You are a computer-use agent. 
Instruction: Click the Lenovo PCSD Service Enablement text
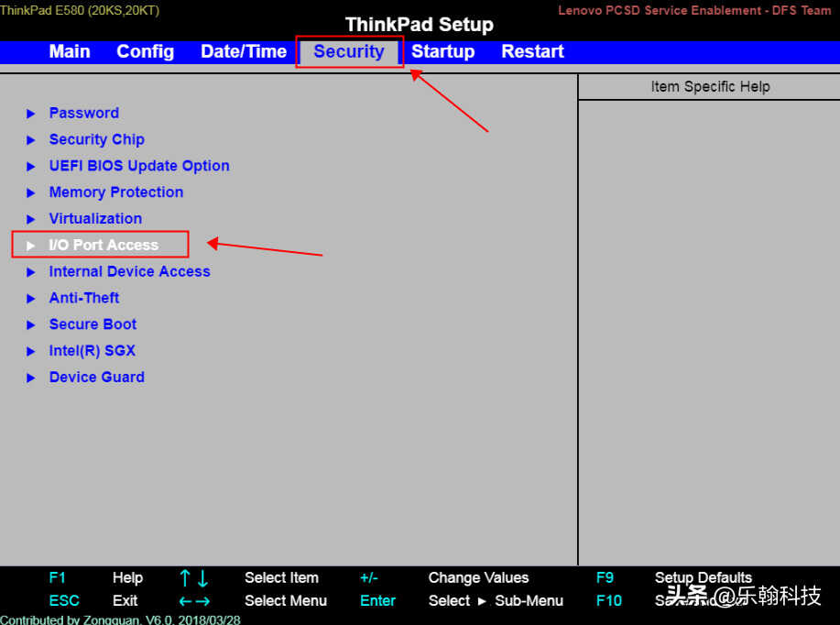click(694, 10)
